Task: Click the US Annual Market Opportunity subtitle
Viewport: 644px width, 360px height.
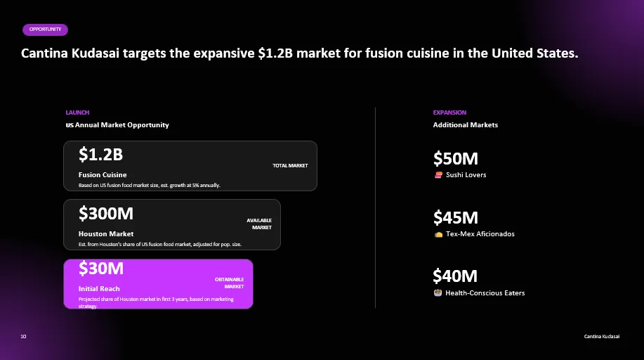Action: (x=117, y=125)
